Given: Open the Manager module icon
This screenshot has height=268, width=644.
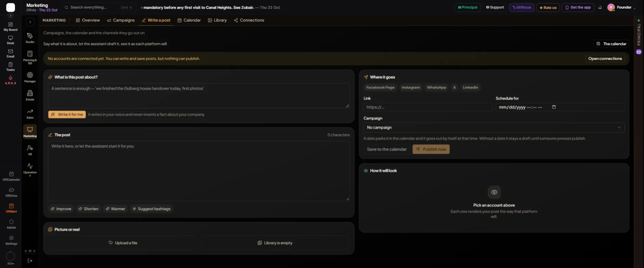Looking at the screenshot, I should (30, 77).
